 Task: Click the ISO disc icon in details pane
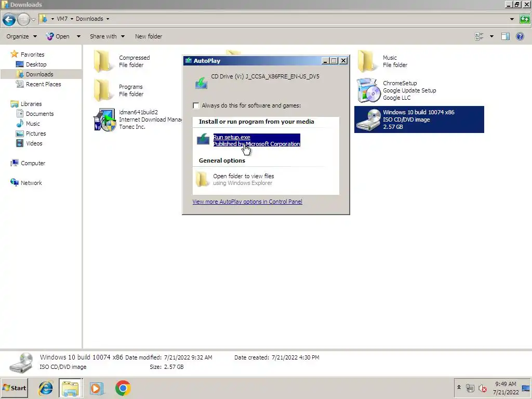(21, 363)
